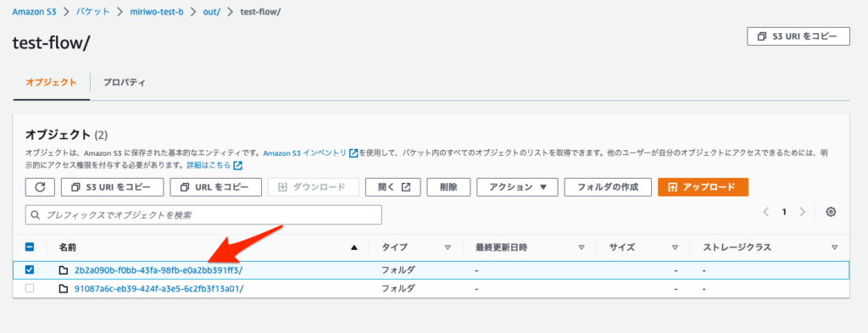
Task: Click test-flow/ in the breadcrumb
Action: [x=261, y=12]
